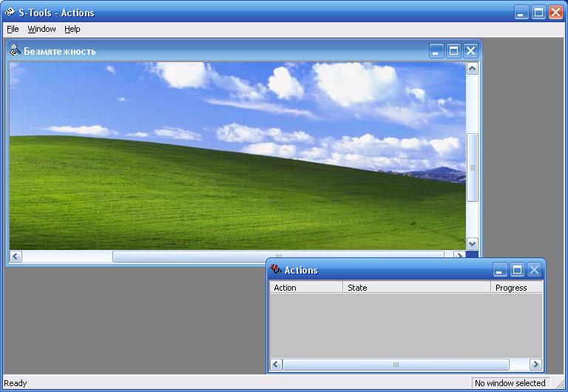Click image window horizontal scrollbar thumb
The width and height of the screenshot is (568, 392).
pyautogui.click(x=278, y=256)
